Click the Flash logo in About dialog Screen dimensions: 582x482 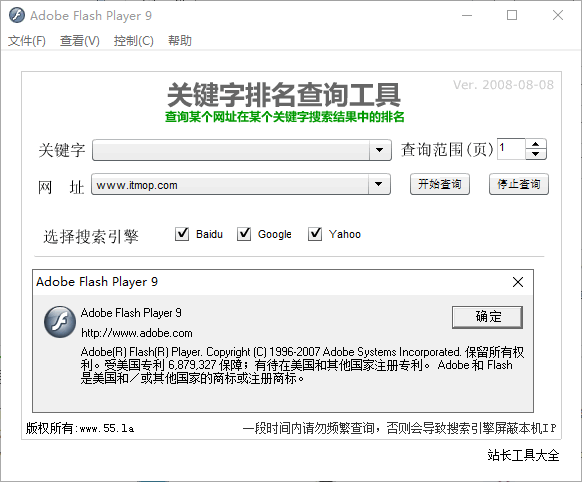(x=60, y=322)
